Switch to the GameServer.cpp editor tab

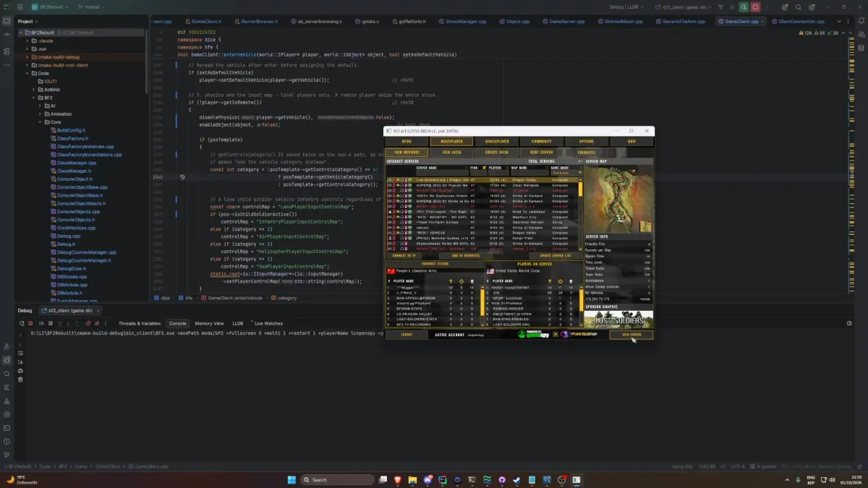(x=564, y=22)
